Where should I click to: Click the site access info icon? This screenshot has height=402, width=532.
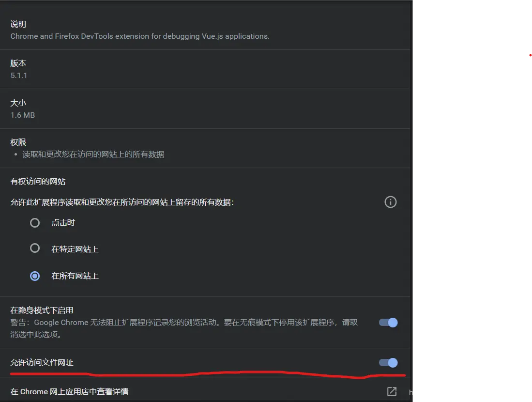click(391, 202)
